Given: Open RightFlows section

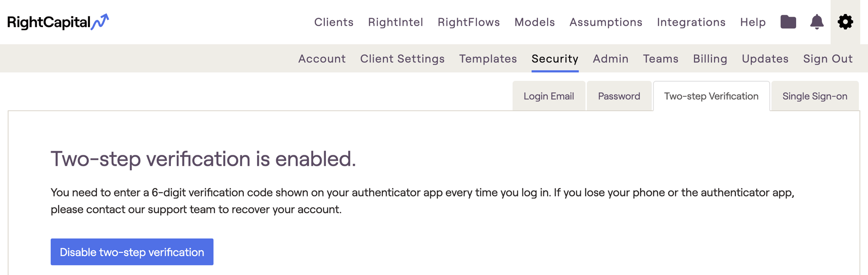Looking at the screenshot, I should coord(469,22).
